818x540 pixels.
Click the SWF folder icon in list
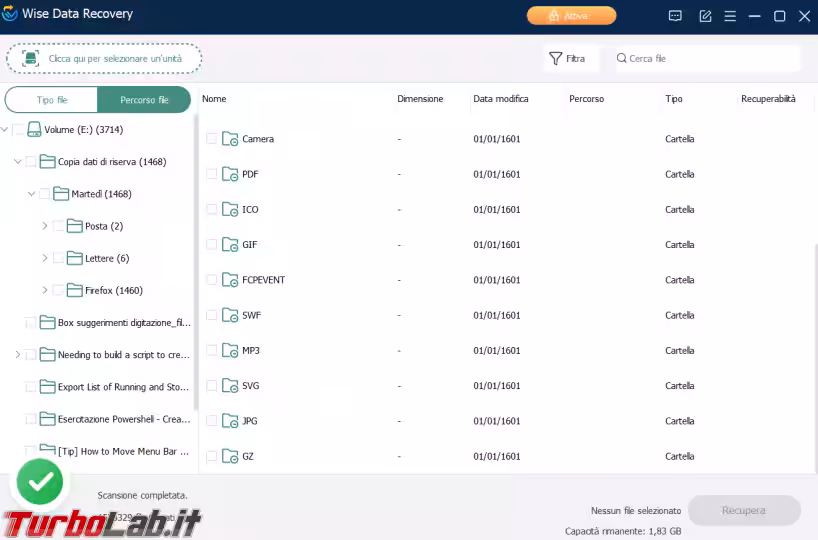pyautogui.click(x=230, y=315)
